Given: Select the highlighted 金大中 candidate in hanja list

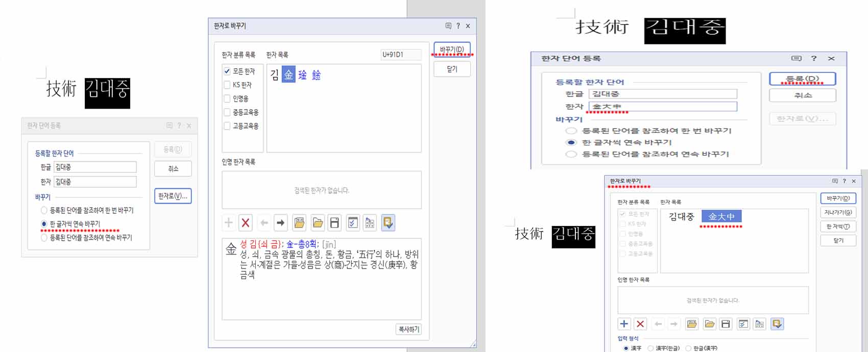Looking at the screenshot, I should 721,216.
